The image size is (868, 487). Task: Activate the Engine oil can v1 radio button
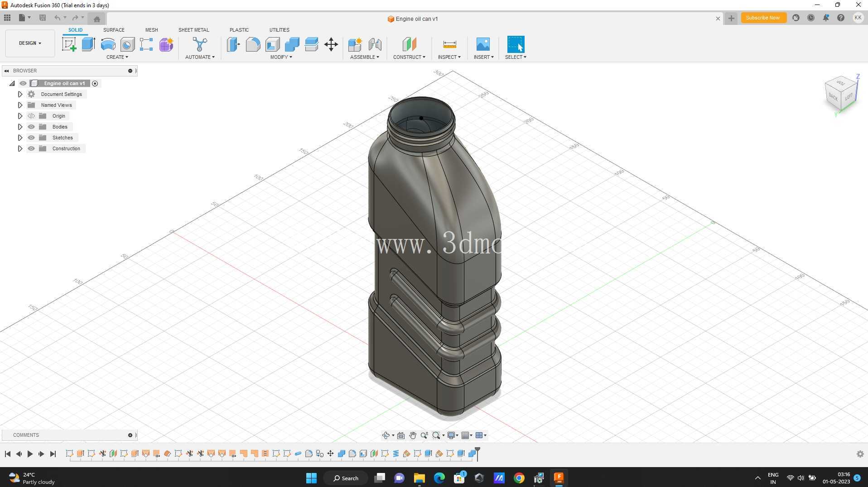coord(95,83)
